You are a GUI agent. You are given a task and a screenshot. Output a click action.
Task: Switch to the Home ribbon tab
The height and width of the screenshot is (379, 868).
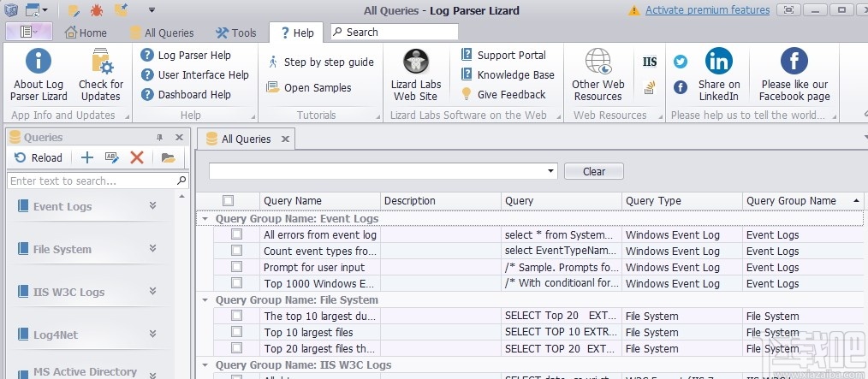86,33
